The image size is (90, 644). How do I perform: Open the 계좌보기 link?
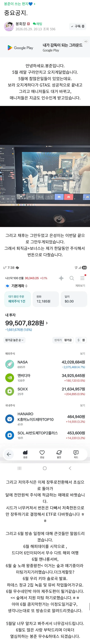coord(80,286)
